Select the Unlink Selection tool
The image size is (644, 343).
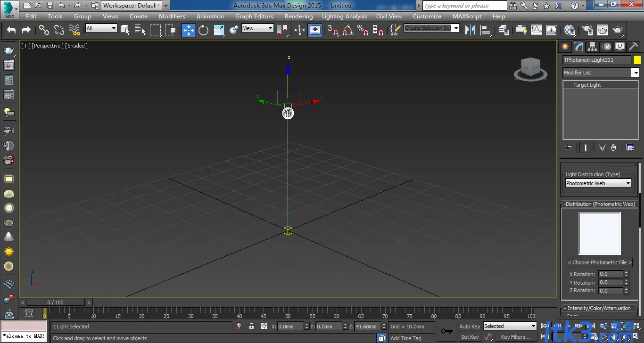pos(59,30)
